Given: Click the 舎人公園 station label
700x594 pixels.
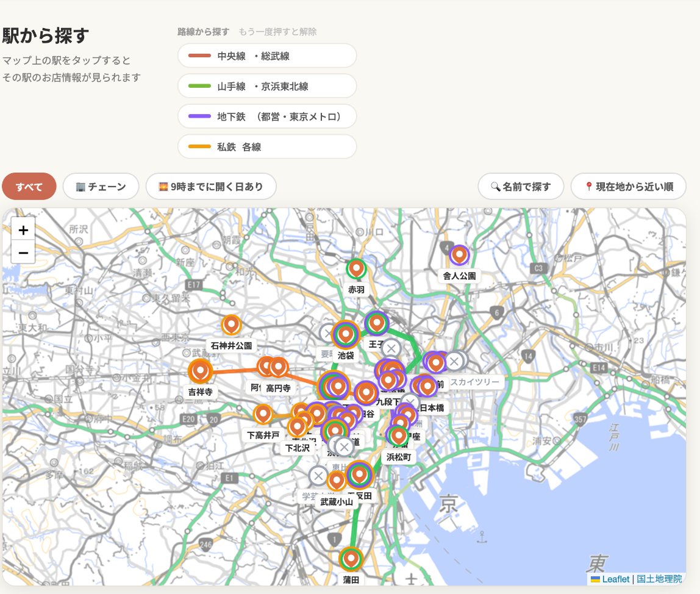Looking at the screenshot, I should pos(459,276).
